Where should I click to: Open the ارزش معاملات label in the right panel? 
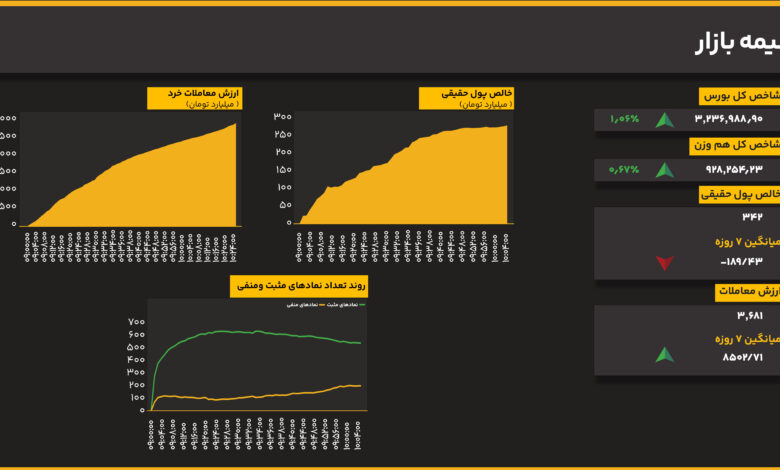coord(748,292)
